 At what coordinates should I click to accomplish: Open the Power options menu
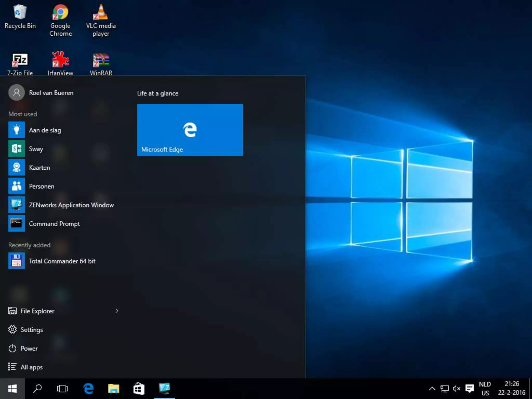pyautogui.click(x=23, y=348)
